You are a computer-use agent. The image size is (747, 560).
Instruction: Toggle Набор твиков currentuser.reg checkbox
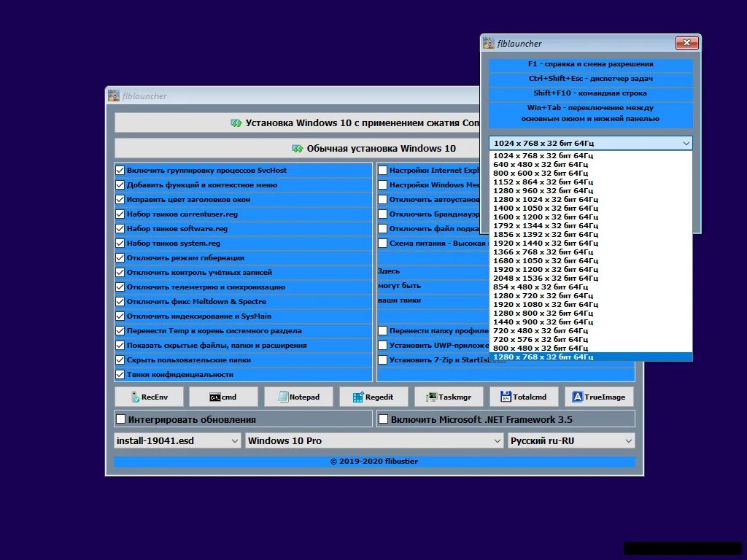(x=120, y=214)
